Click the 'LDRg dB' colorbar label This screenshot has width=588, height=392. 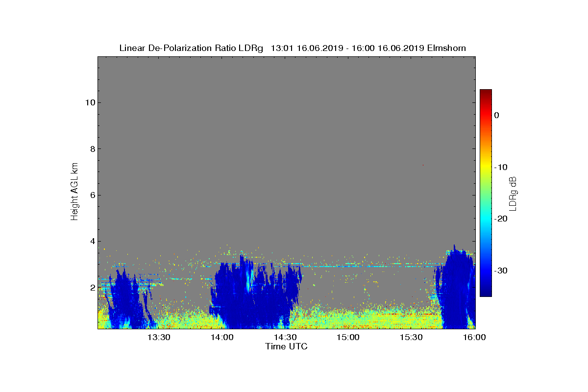pos(513,194)
